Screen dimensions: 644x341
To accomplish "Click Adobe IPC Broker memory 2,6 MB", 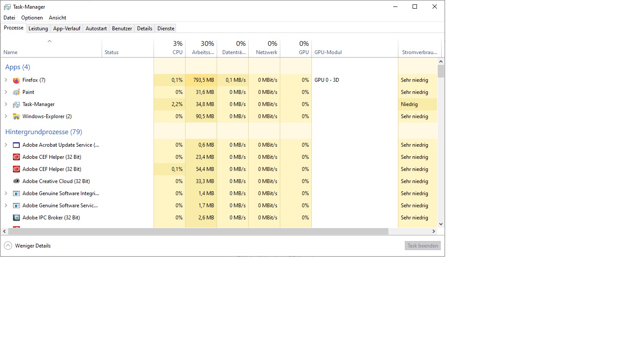I will pos(206,218).
